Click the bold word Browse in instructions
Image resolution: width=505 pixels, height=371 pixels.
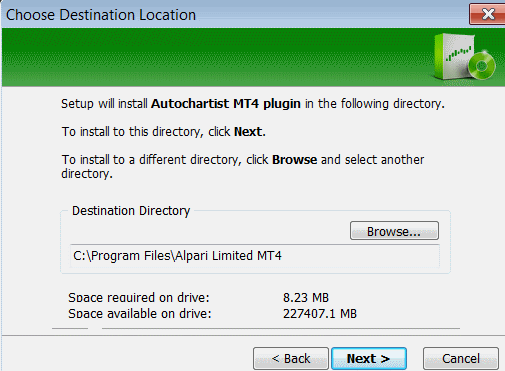click(294, 160)
